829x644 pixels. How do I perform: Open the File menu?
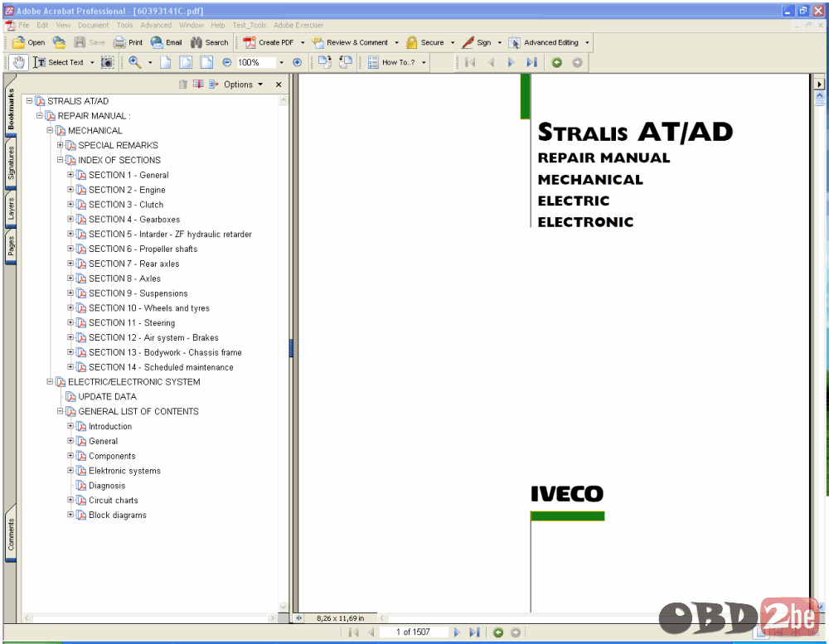[24, 25]
